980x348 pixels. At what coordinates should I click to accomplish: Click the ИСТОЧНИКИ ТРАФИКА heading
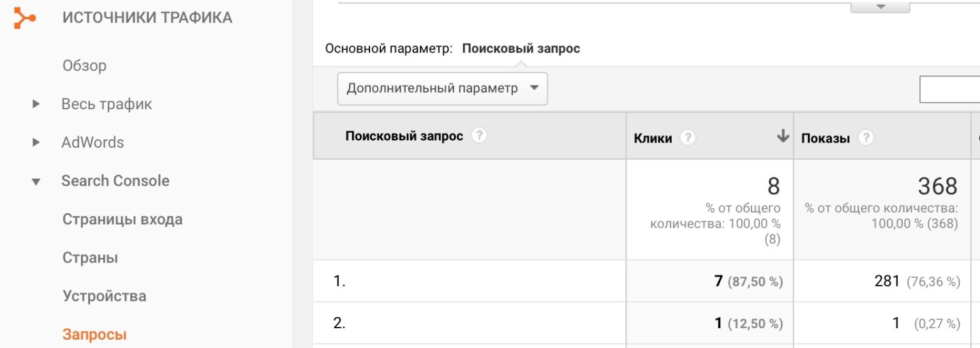click(x=147, y=18)
